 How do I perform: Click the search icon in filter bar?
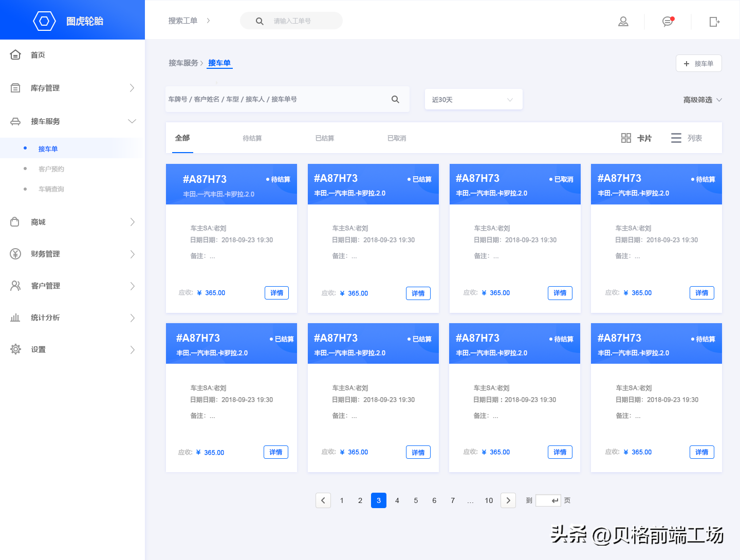click(395, 99)
